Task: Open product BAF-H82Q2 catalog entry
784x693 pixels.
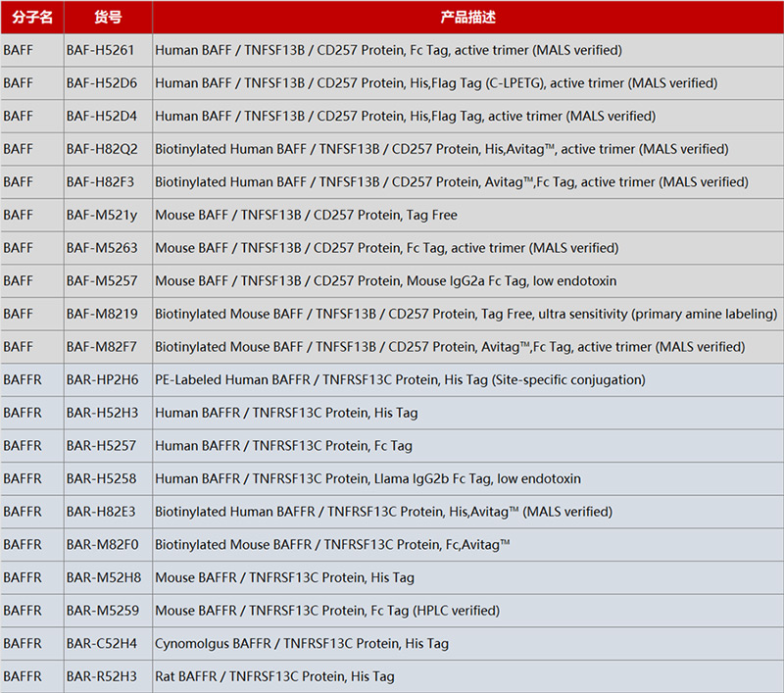Action: click(102, 149)
